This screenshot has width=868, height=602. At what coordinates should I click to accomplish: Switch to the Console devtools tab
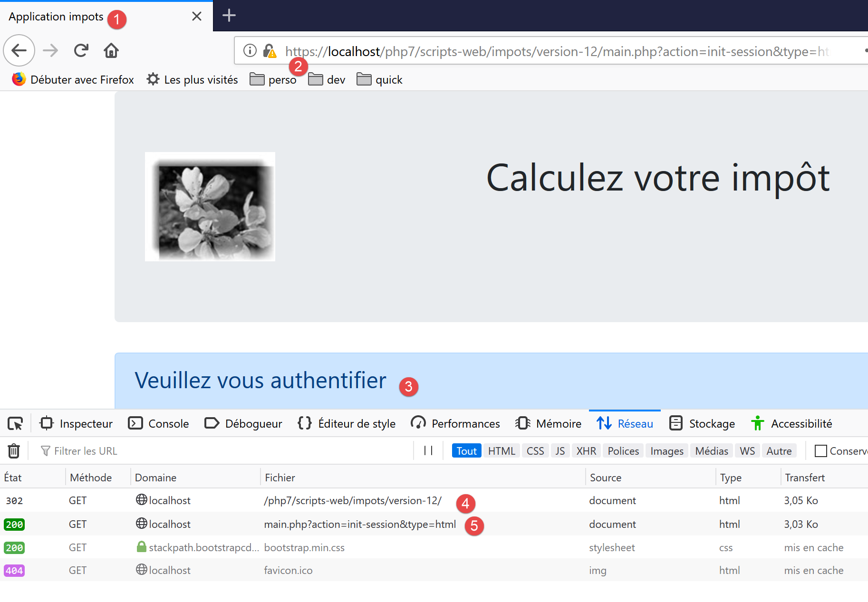pos(159,423)
